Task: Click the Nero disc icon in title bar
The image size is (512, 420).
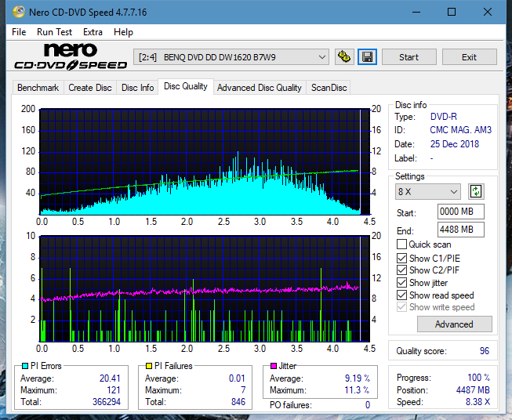Action: [19, 12]
